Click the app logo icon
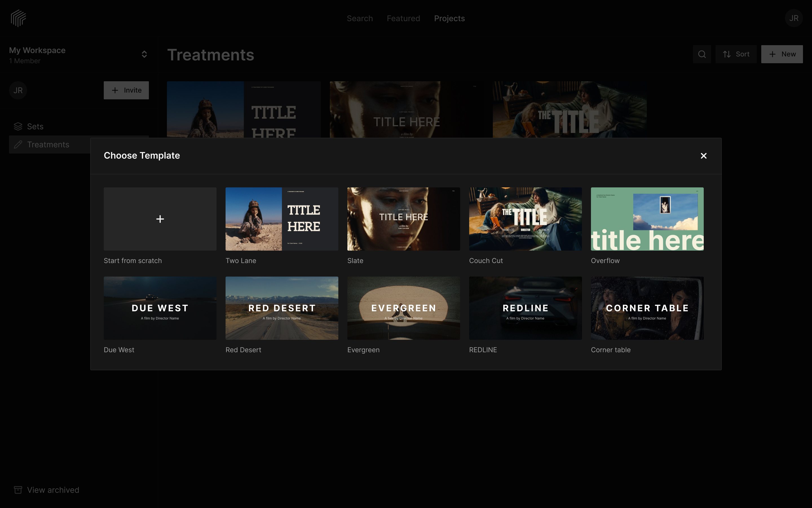This screenshot has height=508, width=812. [x=18, y=18]
